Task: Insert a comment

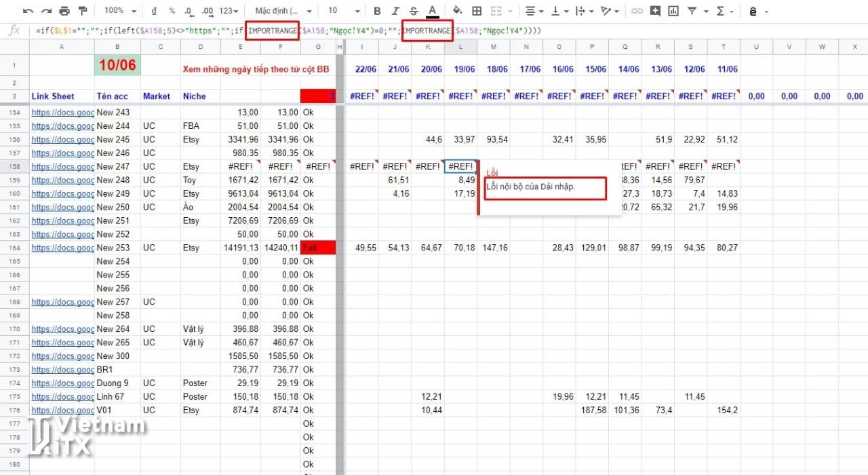Action: click(655, 11)
